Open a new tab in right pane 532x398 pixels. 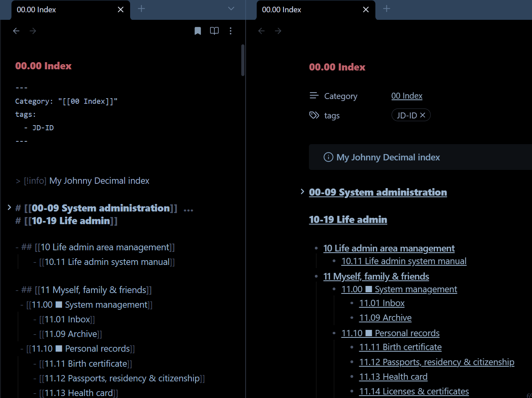pos(386,9)
